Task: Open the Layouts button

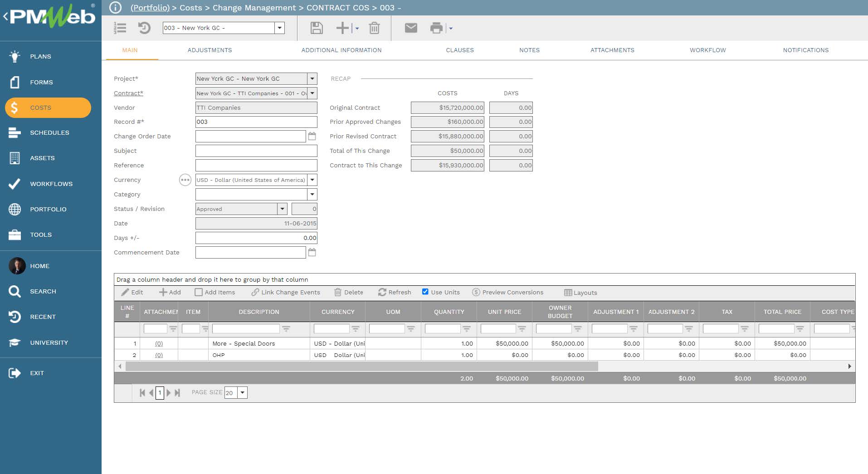Action: tap(580, 293)
